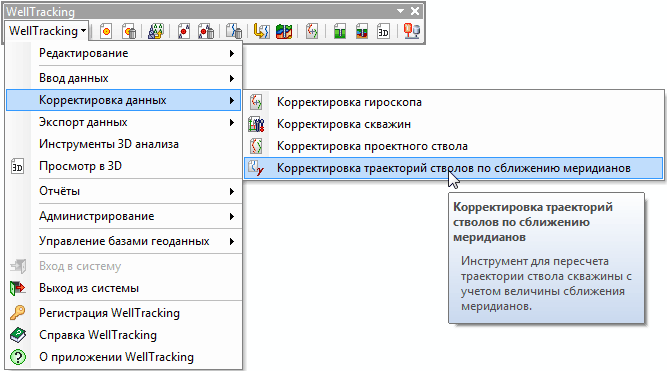Image resolution: width=667 pixels, height=371 pixels.
Task: Click the blue trajectory with trash bin icon
Action: coord(234,31)
